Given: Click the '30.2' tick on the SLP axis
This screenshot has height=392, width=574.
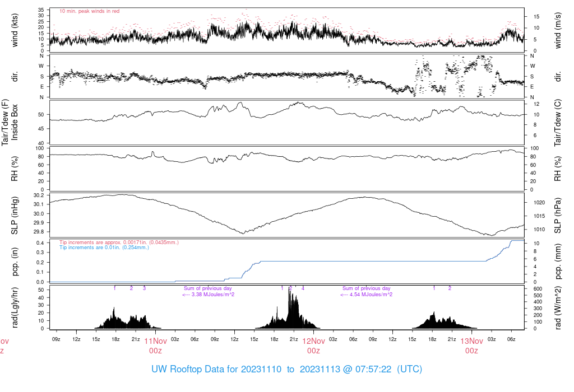Looking at the screenshot, I should tap(39, 195).
